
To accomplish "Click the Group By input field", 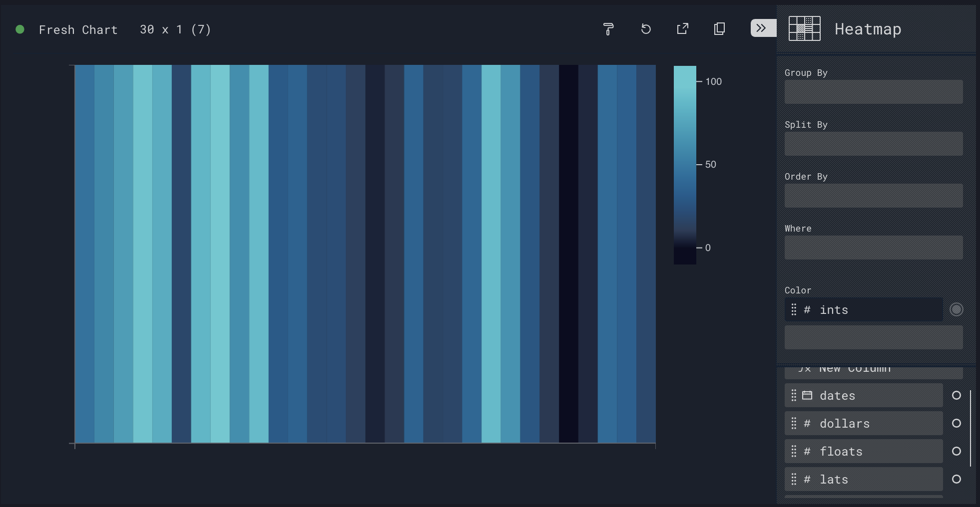I will pyautogui.click(x=874, y=92).
